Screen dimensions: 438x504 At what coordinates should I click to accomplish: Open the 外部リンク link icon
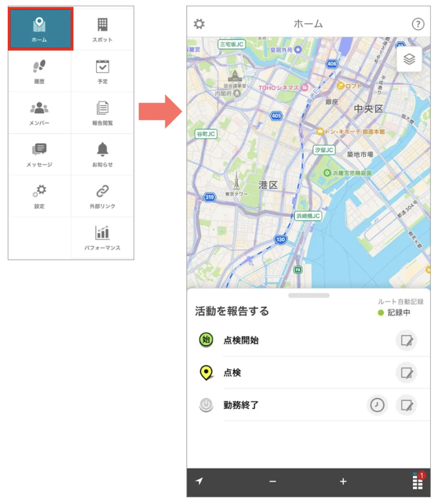pyautogui.click(x=103, y=191)
